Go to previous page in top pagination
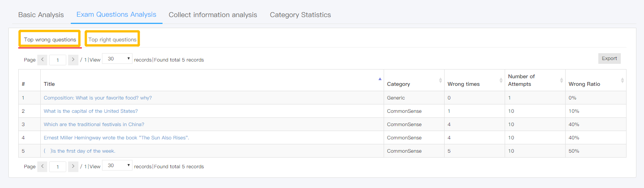 [x=42, y=60]
